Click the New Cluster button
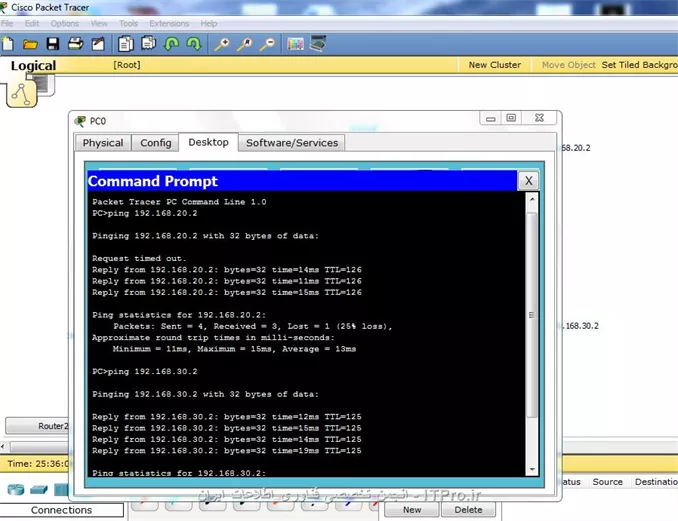This screenshot has width=678, height=521. click(x=495, y=65)
